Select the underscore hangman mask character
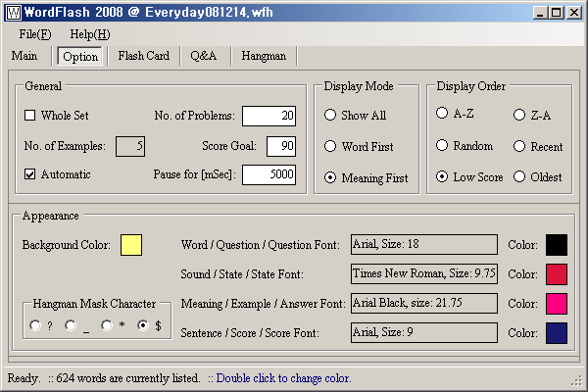Screen dimensions: 588x392 pos(71,325)
